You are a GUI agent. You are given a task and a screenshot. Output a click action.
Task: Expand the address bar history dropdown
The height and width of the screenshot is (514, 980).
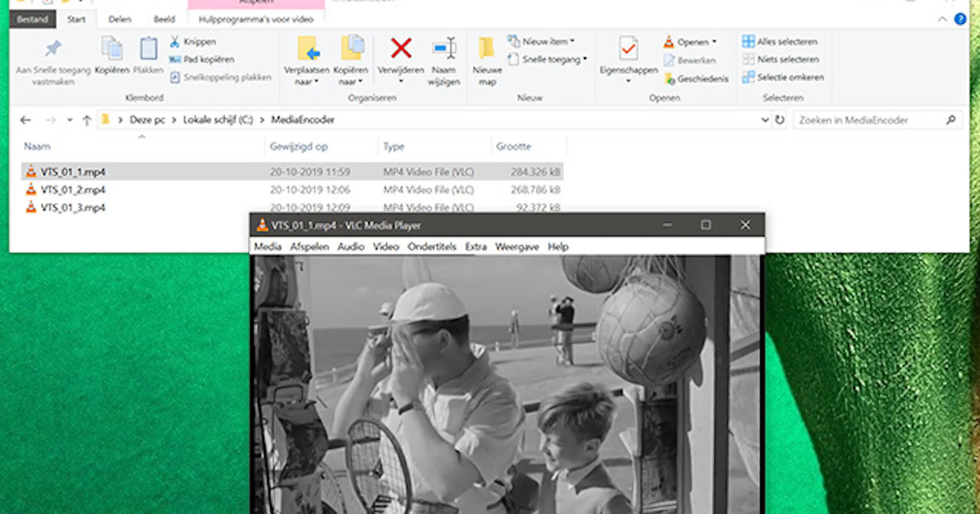pyautogui.click(x=765, y=120)
